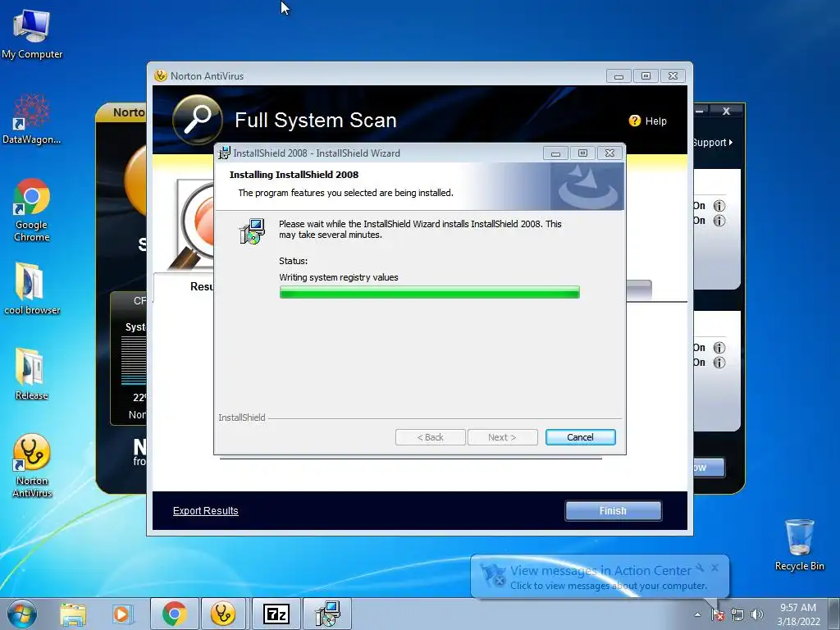Launch Norton AntiVirus desktop shortcut
The width and height of the screenshot is (840, 630).
tap(32, 465)
